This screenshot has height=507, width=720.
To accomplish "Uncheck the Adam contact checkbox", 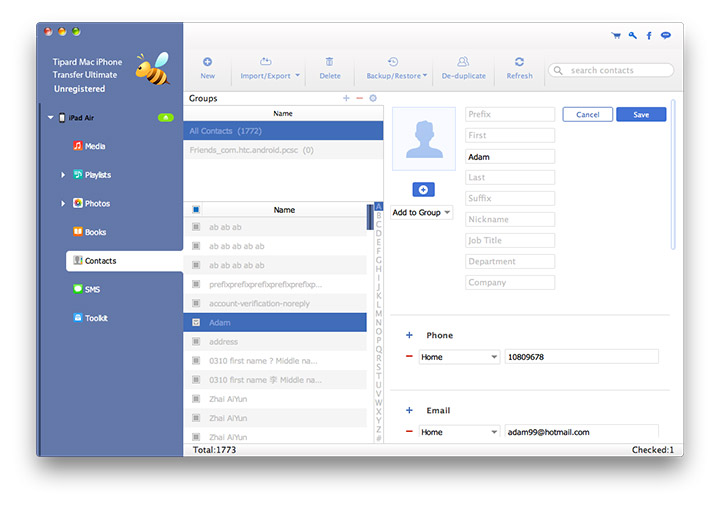I will click(x=196, y=322).
